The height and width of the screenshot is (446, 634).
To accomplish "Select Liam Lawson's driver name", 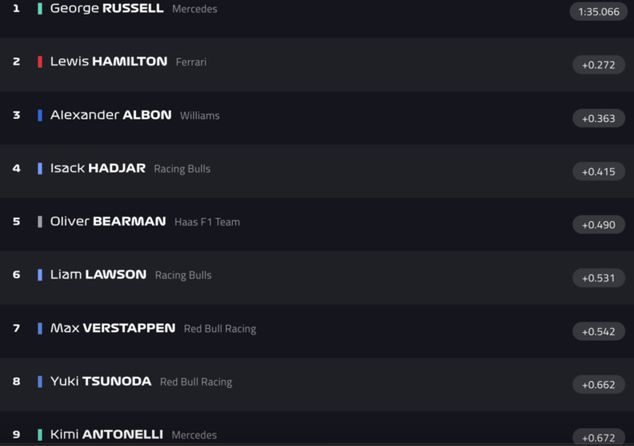I will [x=98, y=274].
